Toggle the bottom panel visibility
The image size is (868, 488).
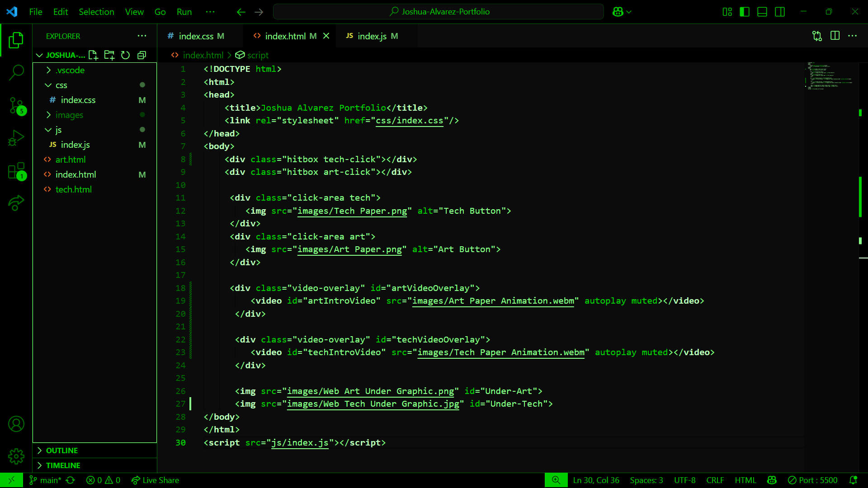click(x=762, y=12)
